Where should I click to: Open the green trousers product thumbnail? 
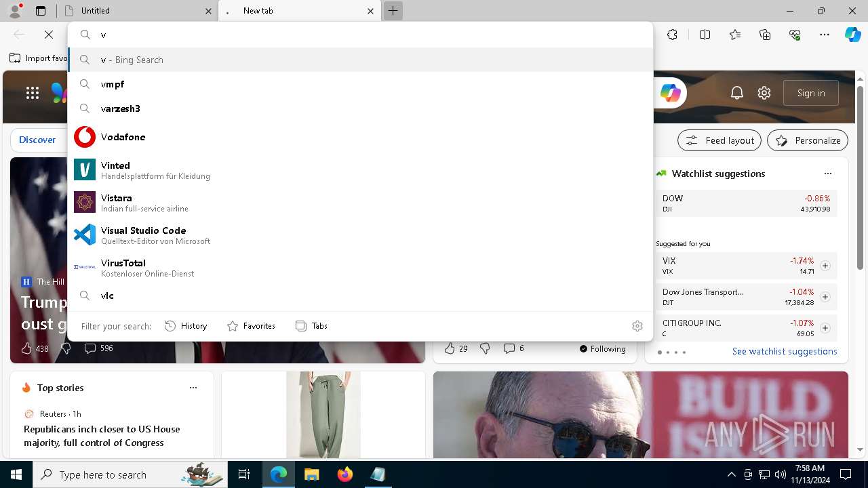[323, 415]
